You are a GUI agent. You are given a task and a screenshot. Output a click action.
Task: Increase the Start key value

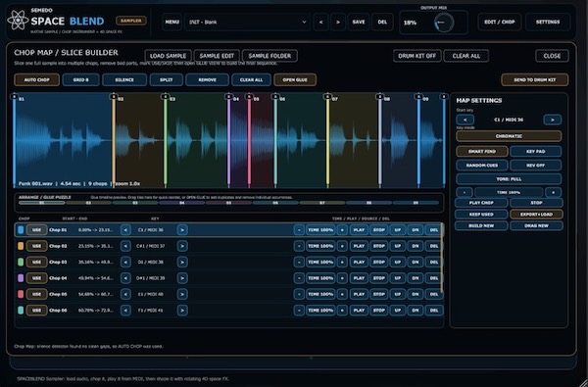coord(553,120)
